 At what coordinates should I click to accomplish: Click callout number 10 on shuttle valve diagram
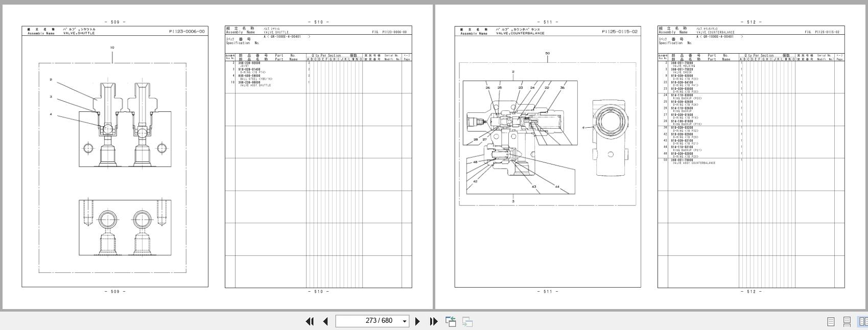coord(112,48)
